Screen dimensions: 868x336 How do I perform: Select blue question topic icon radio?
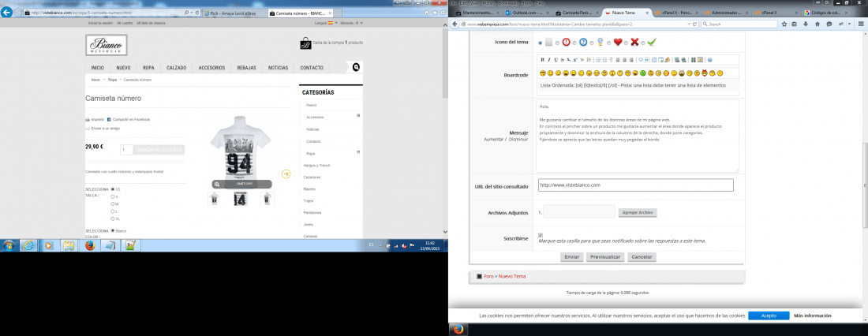pyautogui.click(x=574, y=43)
